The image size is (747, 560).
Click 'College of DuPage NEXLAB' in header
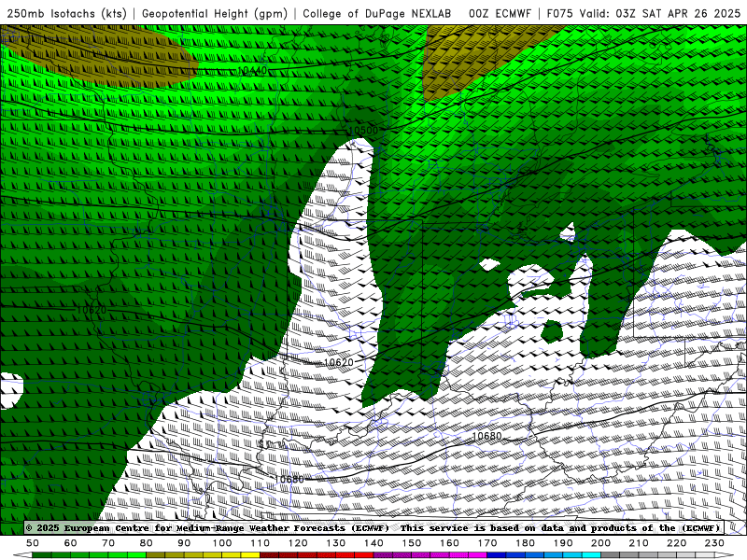pyautogui.click(x=377, y=13)
